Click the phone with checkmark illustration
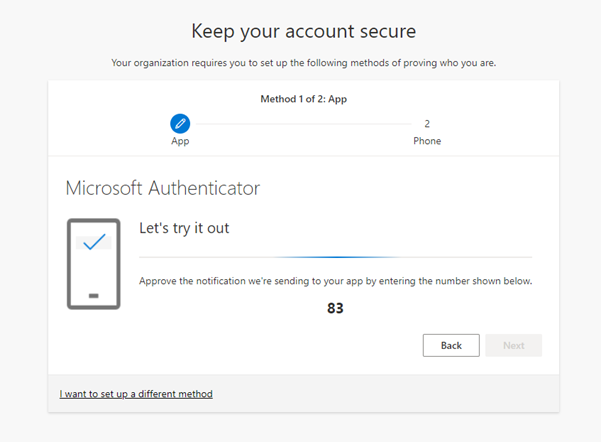The image size is (601, 442). tap(94, 264)
